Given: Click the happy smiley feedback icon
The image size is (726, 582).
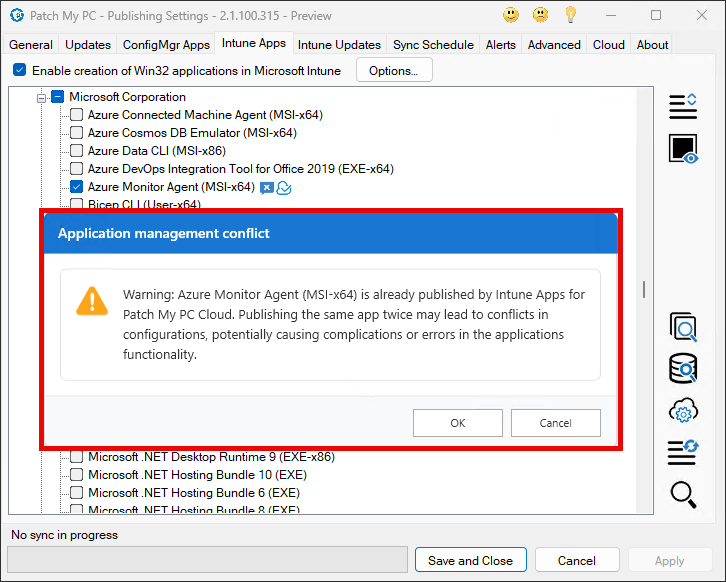Looking at the screenshot, I should pos(511,15).
